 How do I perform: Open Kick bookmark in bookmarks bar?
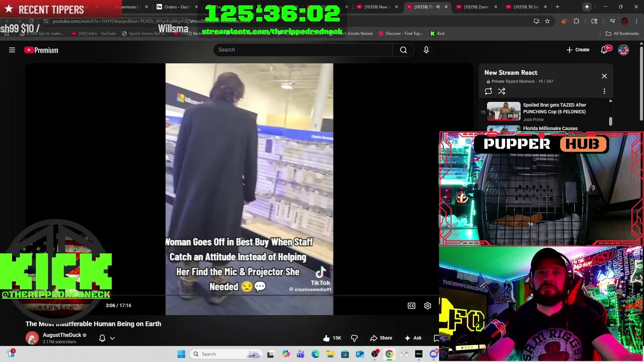coord(437,34)
